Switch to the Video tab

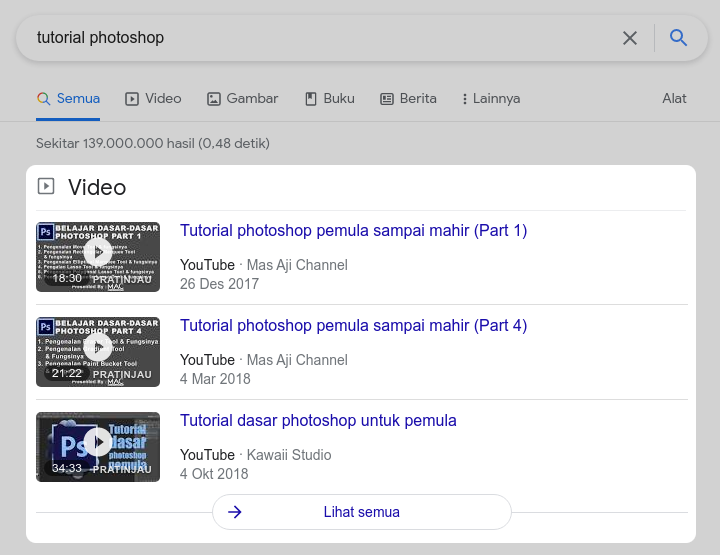pyautogui.click(x=153, y=99)
